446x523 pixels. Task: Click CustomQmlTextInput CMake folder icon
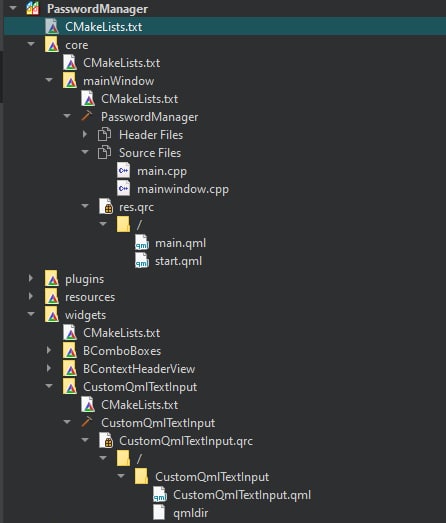[x=70, y=387]
